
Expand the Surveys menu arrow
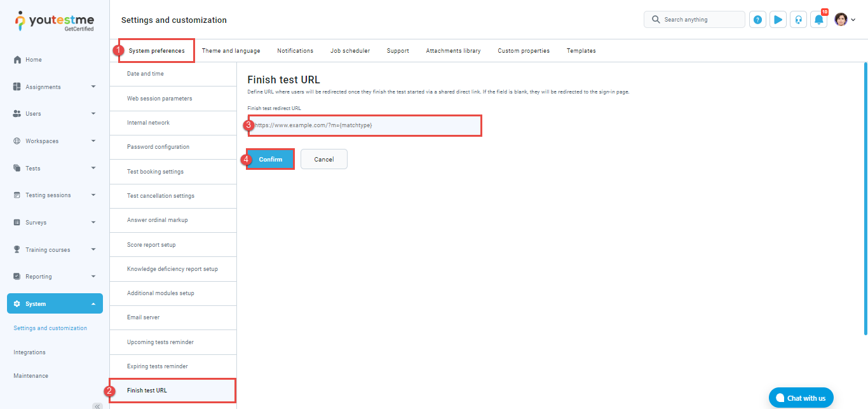click(93, 223)
